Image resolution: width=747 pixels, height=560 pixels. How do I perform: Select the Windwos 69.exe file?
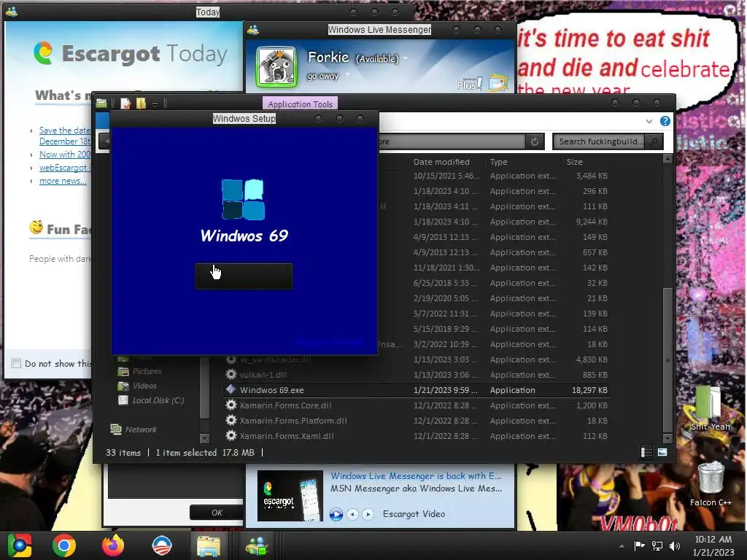(417, 390)
